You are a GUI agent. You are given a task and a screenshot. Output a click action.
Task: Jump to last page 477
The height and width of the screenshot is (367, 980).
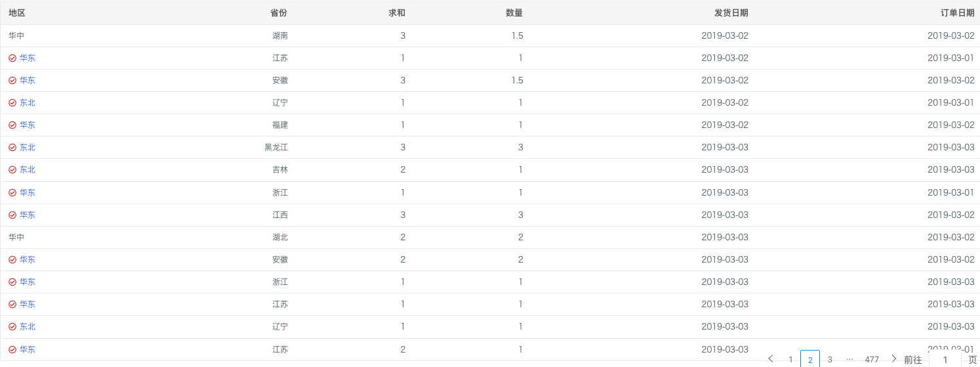[872, 360]
